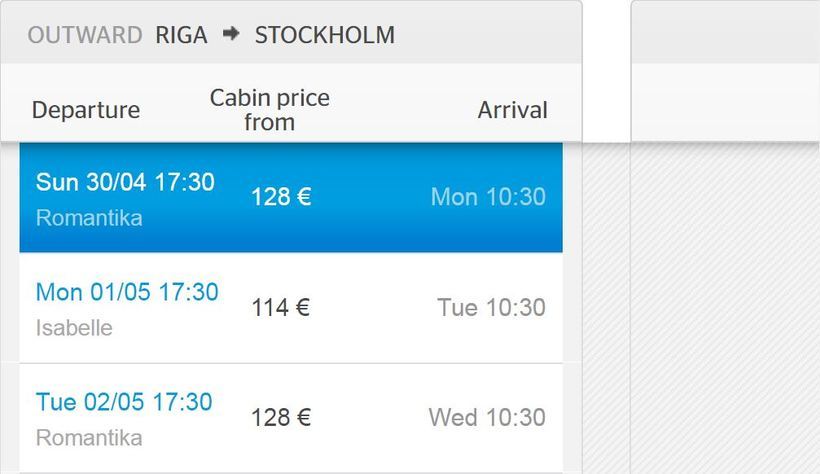This screenshot has width=820, height=474.
Task: Click the Departure column header
Action: 86,110
